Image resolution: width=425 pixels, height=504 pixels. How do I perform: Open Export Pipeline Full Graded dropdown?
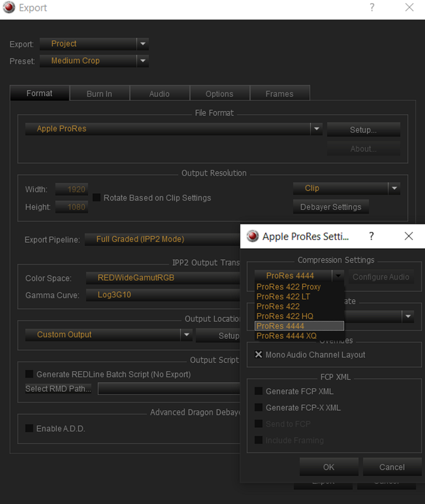[x=162, y=239]
